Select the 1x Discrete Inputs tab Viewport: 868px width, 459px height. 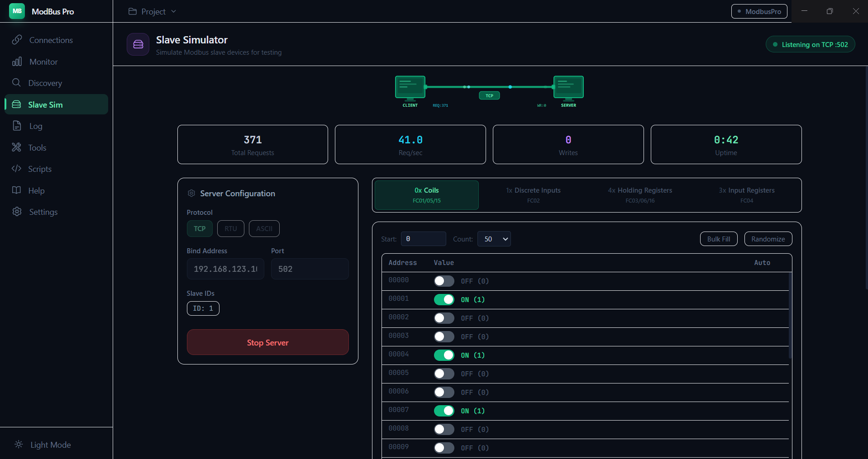coord(533,195)
